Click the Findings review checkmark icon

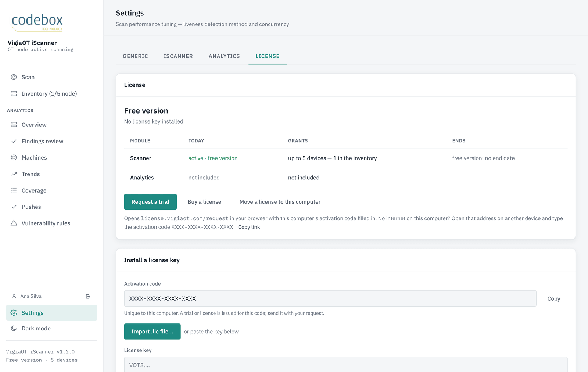point(14,141)
